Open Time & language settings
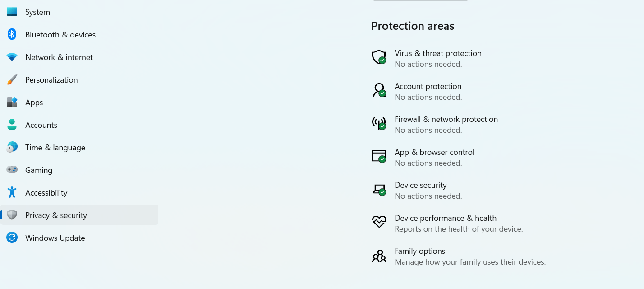 55,148
